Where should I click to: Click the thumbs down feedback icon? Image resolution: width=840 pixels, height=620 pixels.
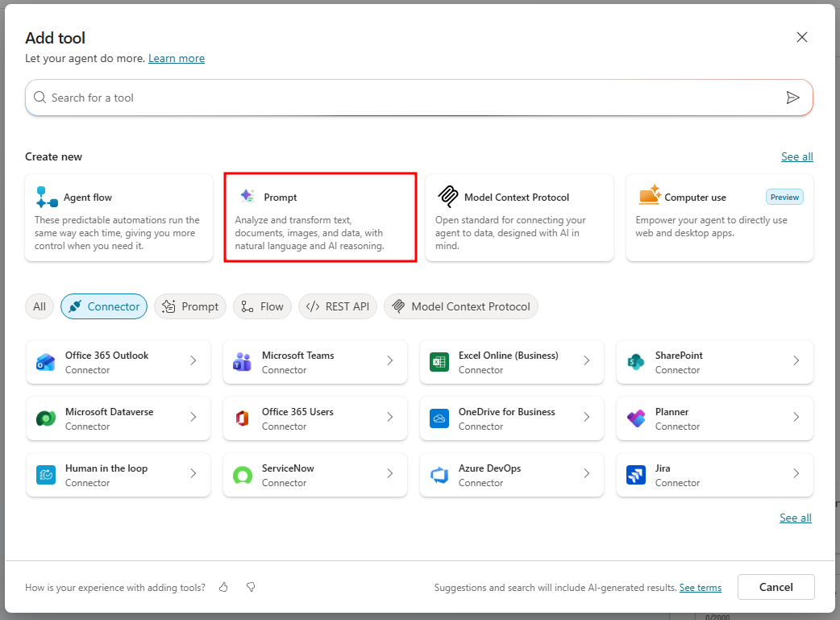click(x=251, y=587)
